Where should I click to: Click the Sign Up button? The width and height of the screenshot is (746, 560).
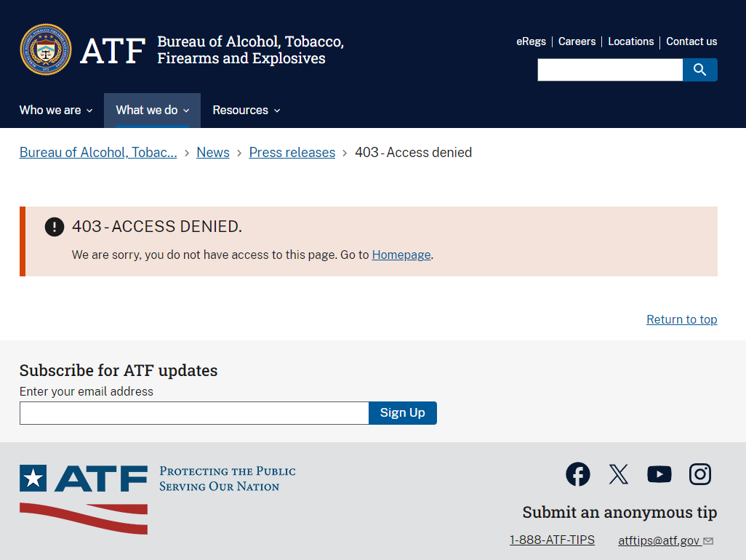[403, 413]
